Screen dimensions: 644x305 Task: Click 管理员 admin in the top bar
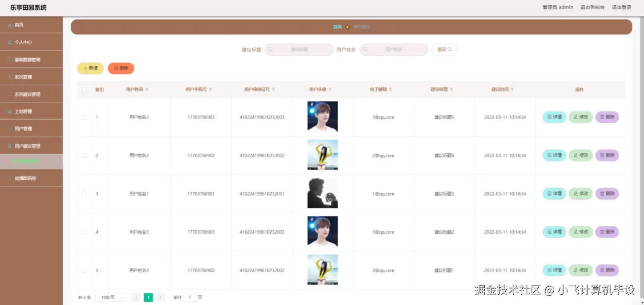click(x=558, y=8)
